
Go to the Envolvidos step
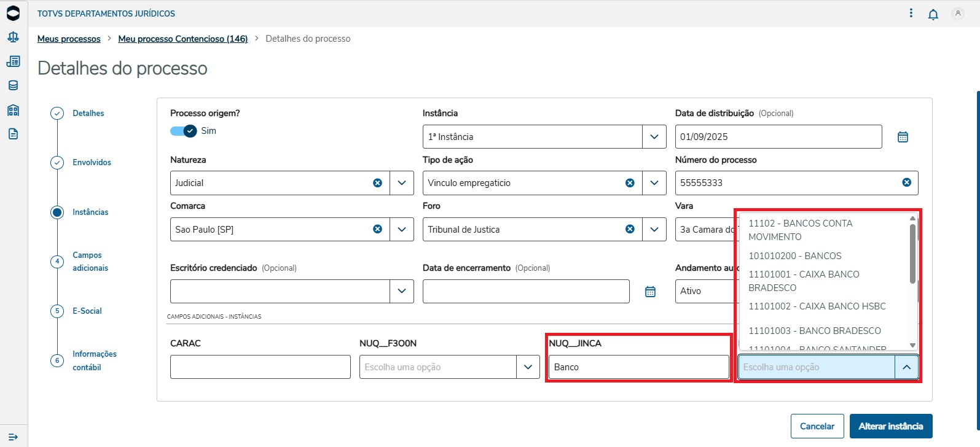click(92, 163)
